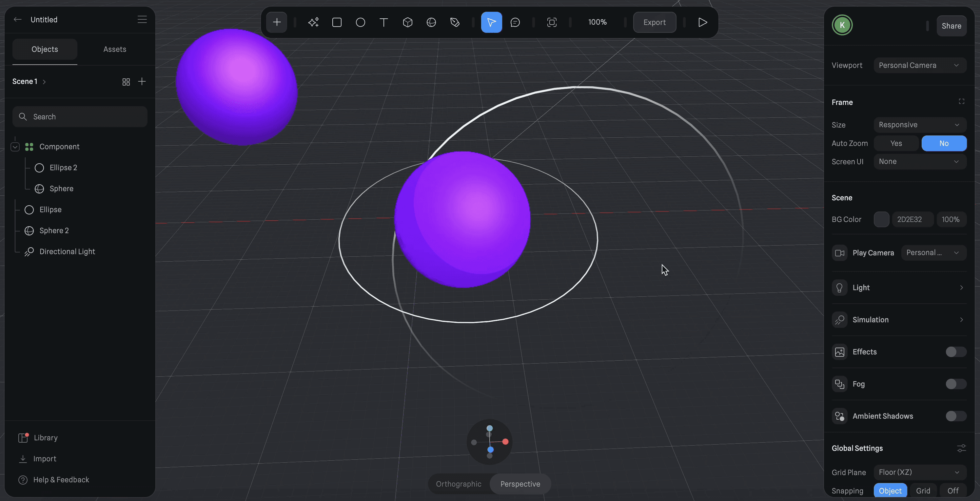Open the Viewport Personal Camera dropdown

coord(920,65)
